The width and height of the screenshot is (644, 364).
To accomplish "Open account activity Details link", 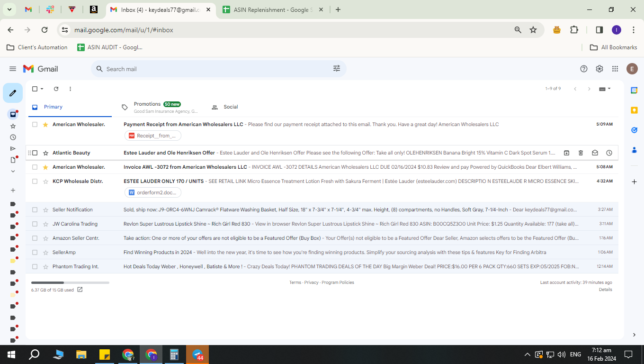I will click(605, 290).
